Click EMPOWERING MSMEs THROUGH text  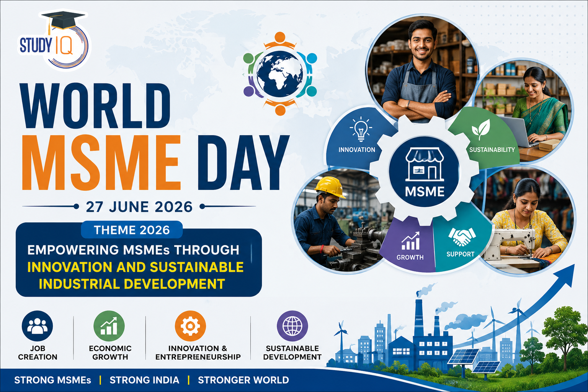click(x=133, y=250)
